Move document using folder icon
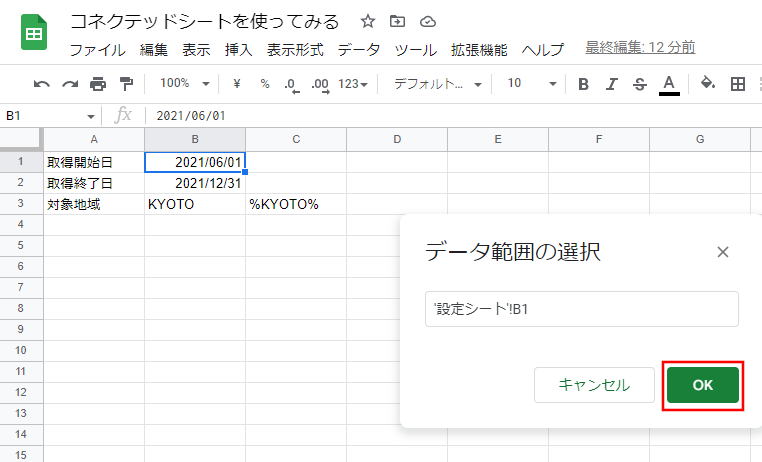Screen dimensions: 762x462 point(398,21)
